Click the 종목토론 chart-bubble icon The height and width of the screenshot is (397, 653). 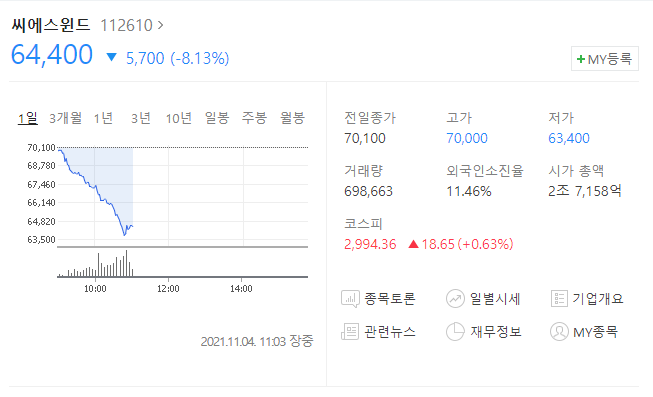[350, 299]
